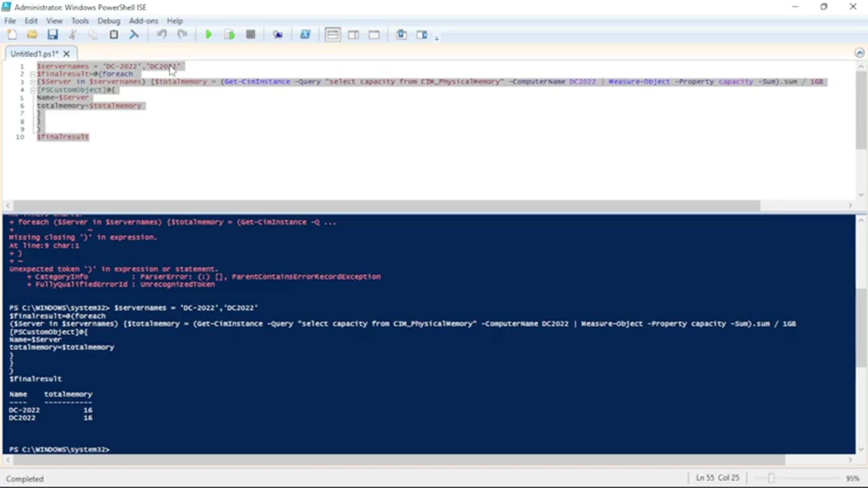868x488 pixels.
Task: Run the script with the green play icon
Action: pos(209,35)
